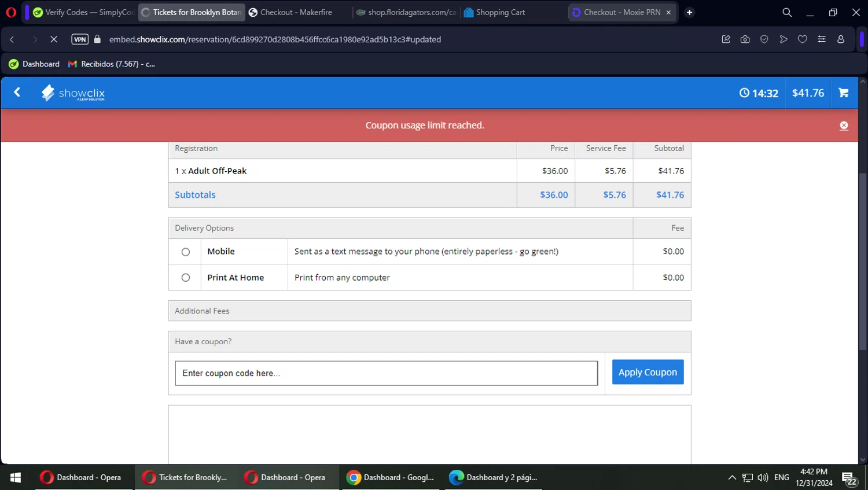Image resolution: width=868 pixels, height=490 pixels.
Task: Switch to the Checkout - Makerfire tab
Action: tap(299, 12)
